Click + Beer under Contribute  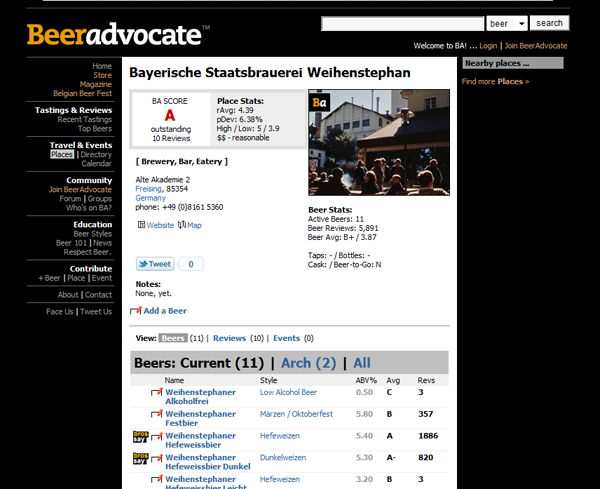(x=49, y=278)
